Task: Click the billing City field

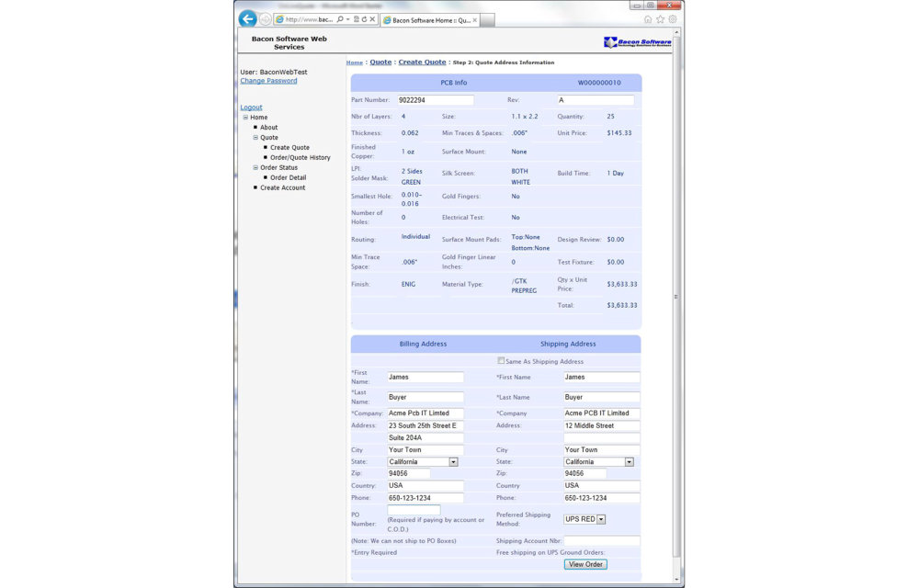Action: click(x=425, y=450)
